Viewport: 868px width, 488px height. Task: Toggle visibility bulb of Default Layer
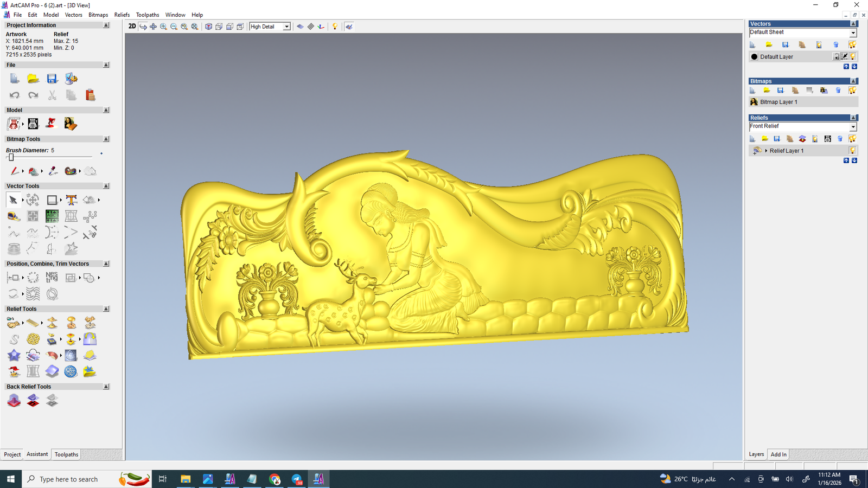pos(853,56)
